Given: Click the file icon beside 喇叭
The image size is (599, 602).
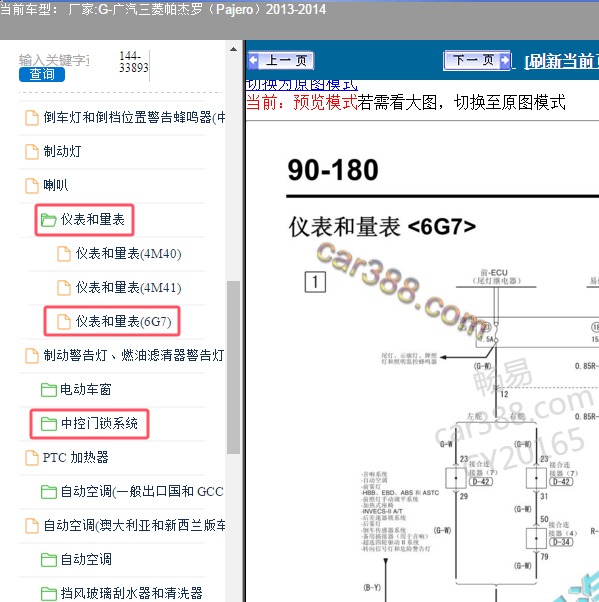Looking at the screenshot, I should tap(32, 186).
